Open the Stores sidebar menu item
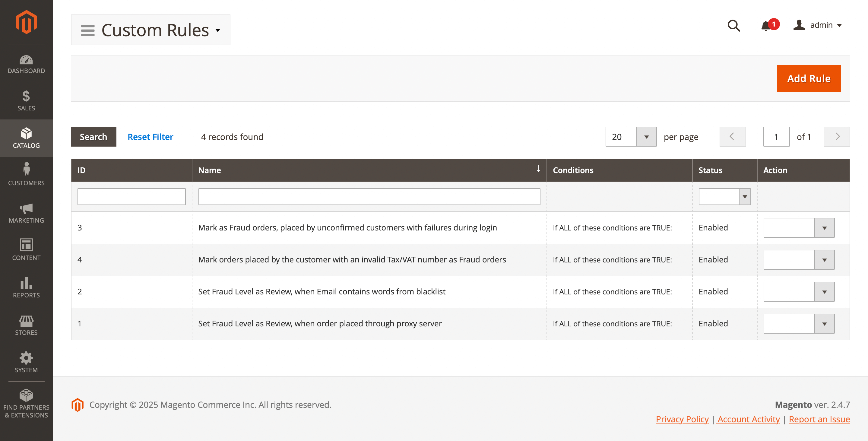 (x=26, y=325)
